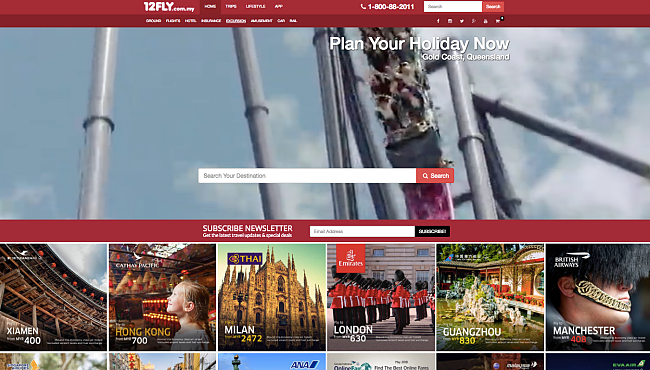The height and width of the screenshot is (370, 650).
Task: Go to EXCURSION in the sub navigation
Action: pos(236,21)
